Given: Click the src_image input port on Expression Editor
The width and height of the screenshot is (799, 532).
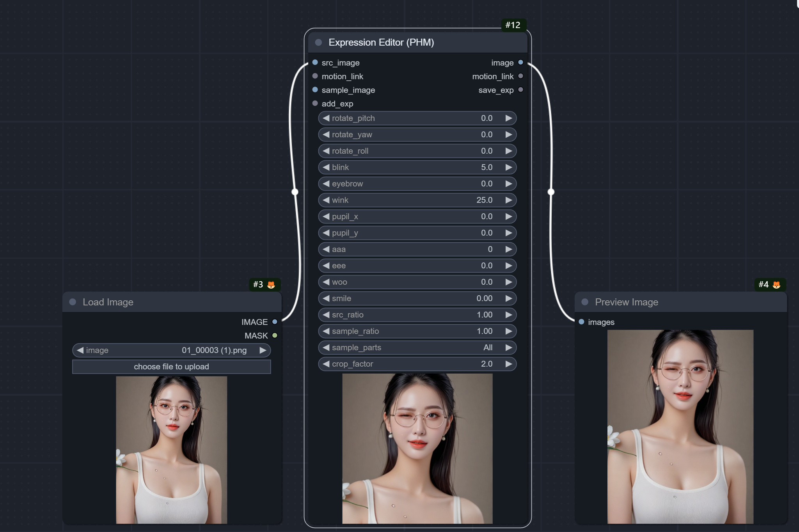Looking at the screenshot, I should tap(314, 62).
